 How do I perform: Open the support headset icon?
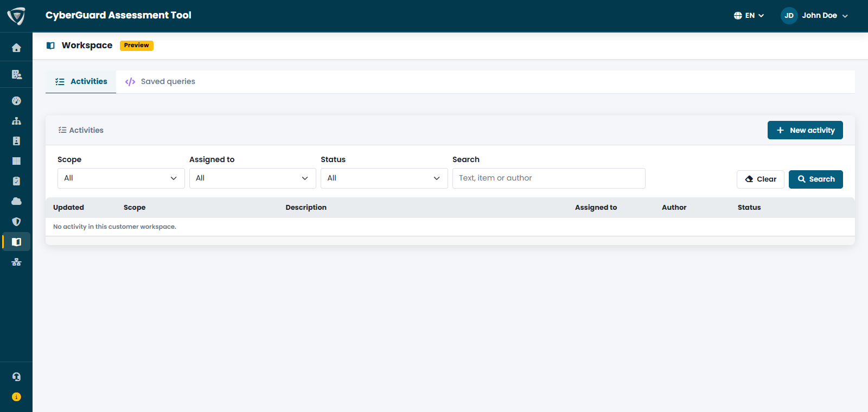click(16, 377)
